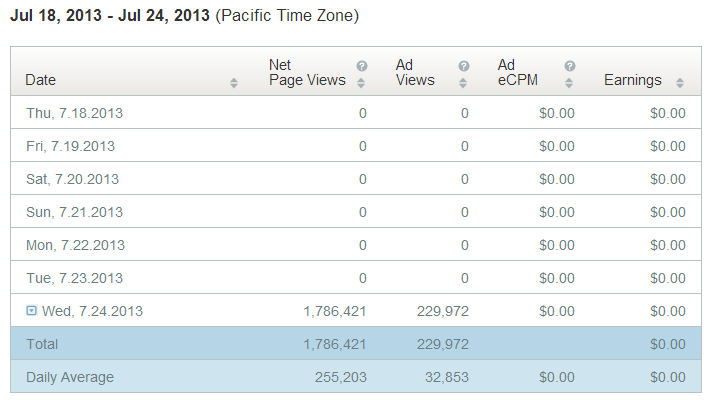Image resolution: width=719 pixels, height=400 pixels.
Task: Click the Total row label
Action: click(x=42, y=344)
